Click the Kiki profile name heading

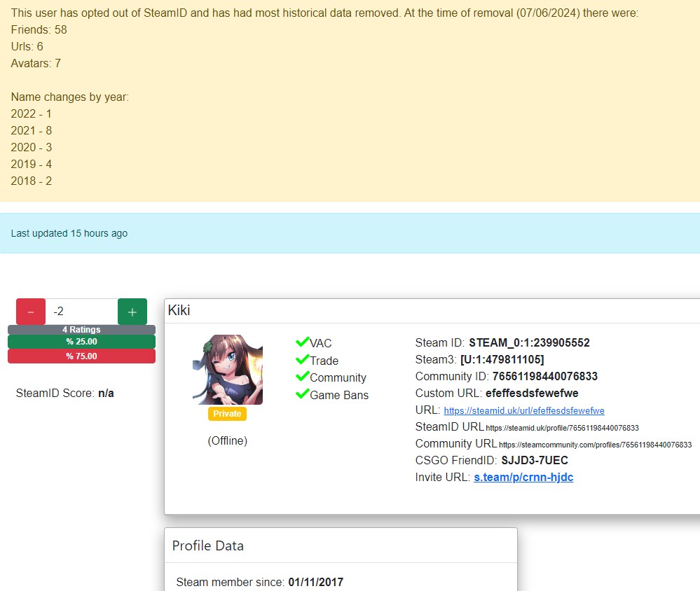(x=179, y=310)
